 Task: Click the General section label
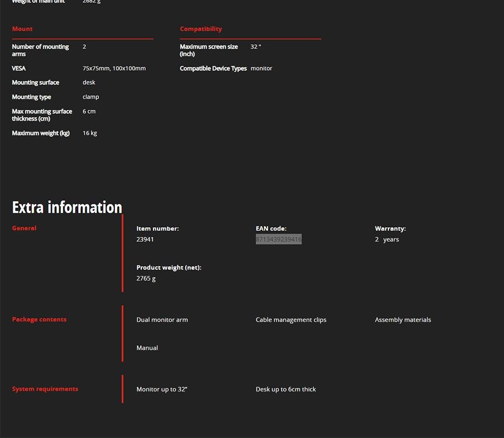(x=24, y=228)
